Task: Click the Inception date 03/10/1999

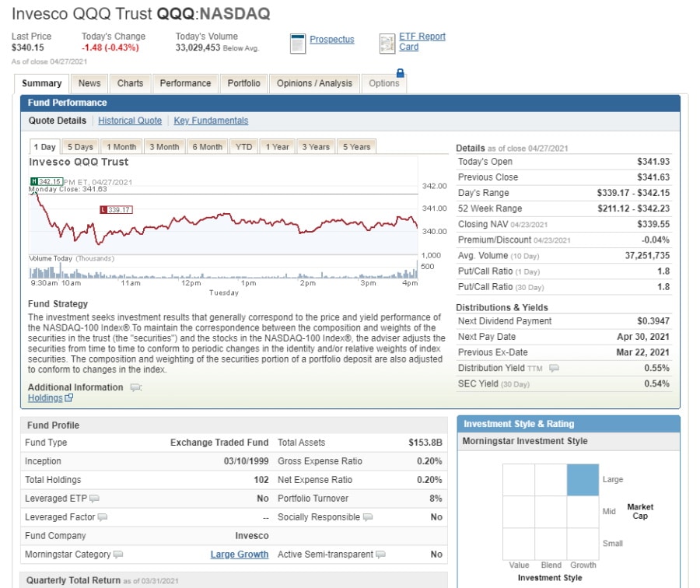Action: (x=246, y=461)
